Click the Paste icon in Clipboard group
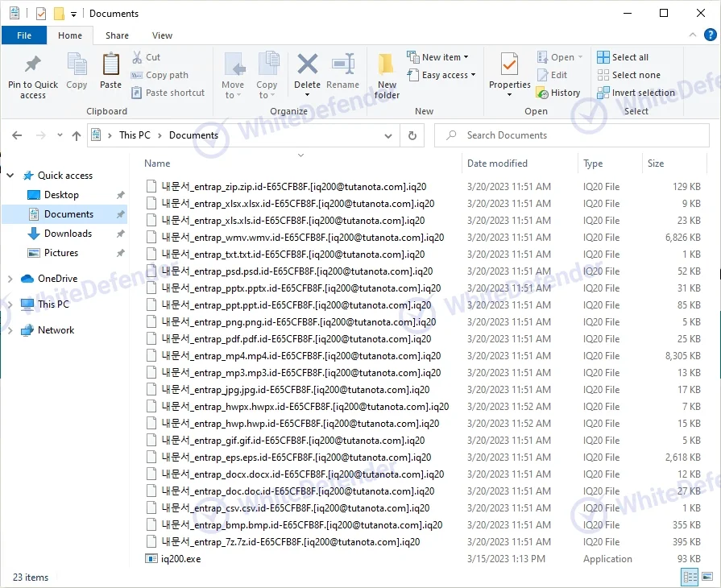 click(111, 65)
